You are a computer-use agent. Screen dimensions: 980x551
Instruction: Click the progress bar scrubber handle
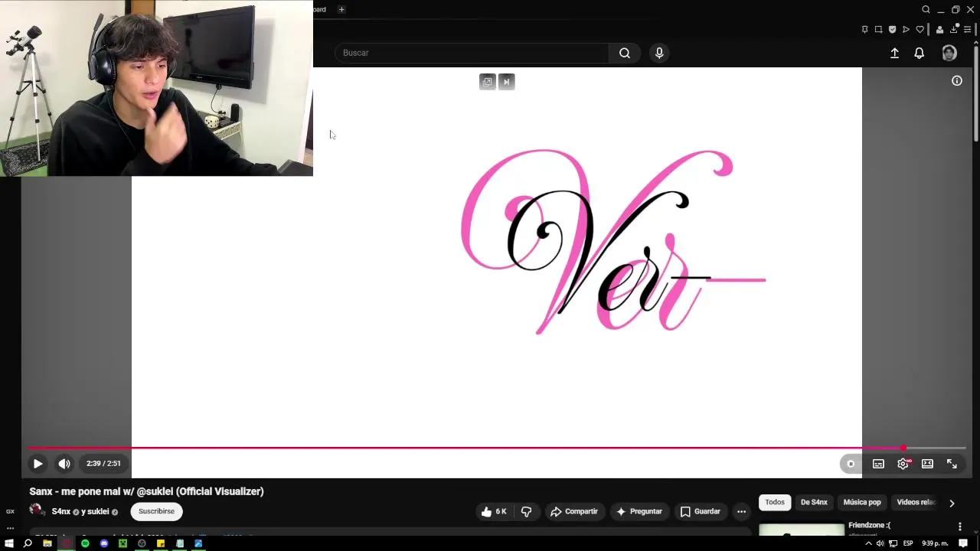(903, 448)
